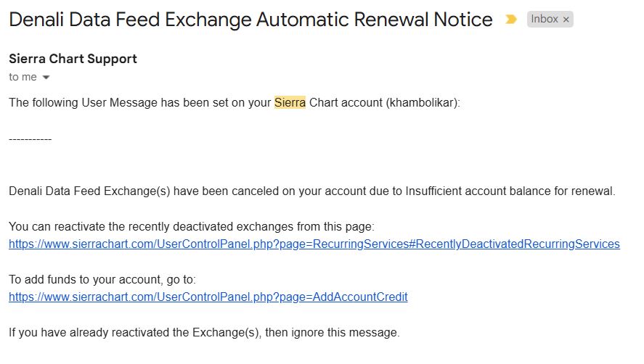Image resolution: width=644 pixels, height=364 pixels.
Task: Click the "You can reactivate" text line
Action: [191, 227]
